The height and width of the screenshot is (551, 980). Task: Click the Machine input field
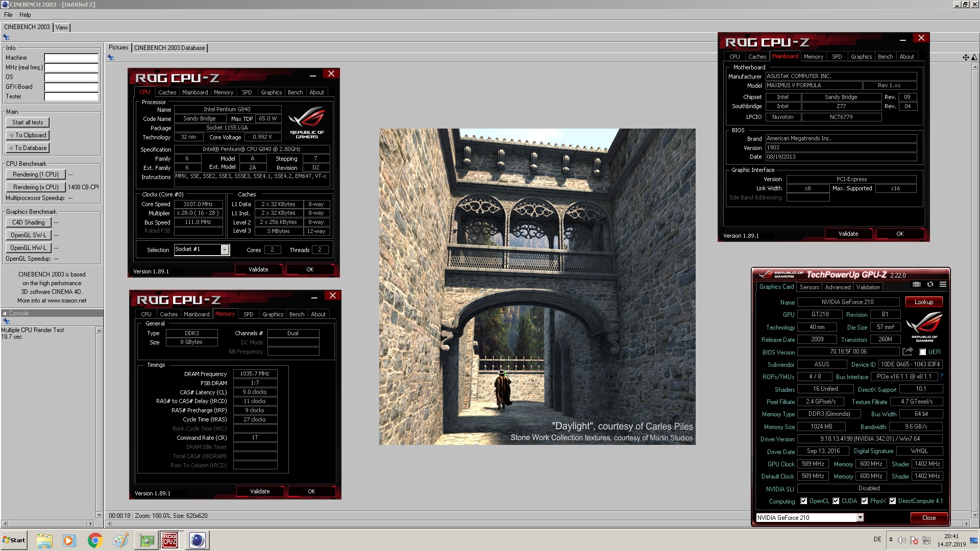coord(71,58)
